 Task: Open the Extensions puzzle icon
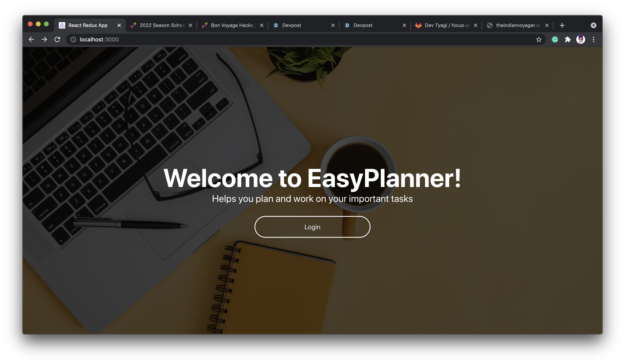568,39
